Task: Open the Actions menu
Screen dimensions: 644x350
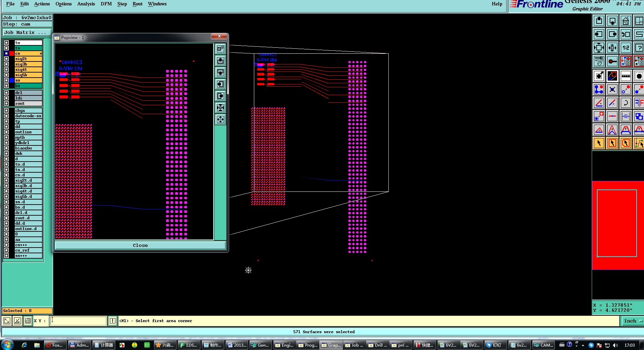Action: click(x=42, y=4)
